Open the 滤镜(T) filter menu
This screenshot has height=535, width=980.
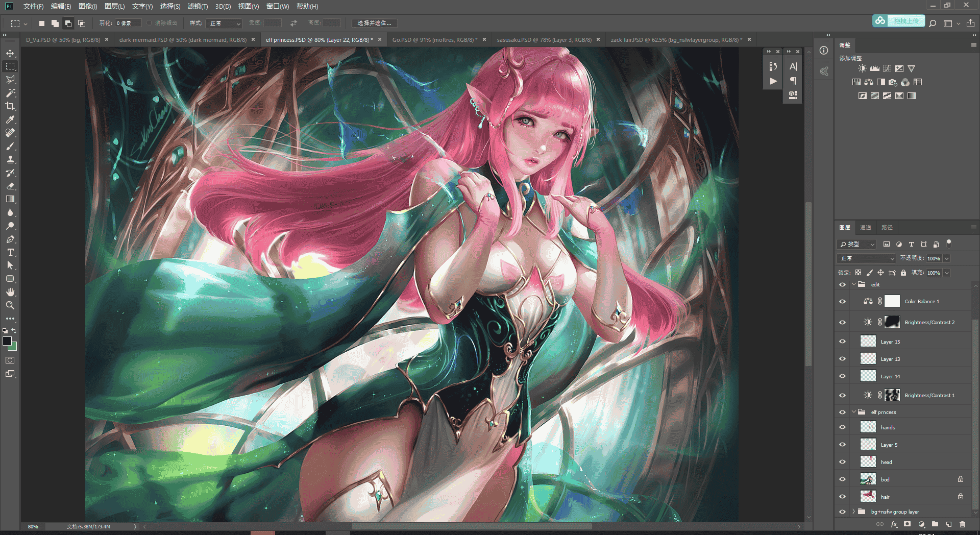(x=198, y=6)
